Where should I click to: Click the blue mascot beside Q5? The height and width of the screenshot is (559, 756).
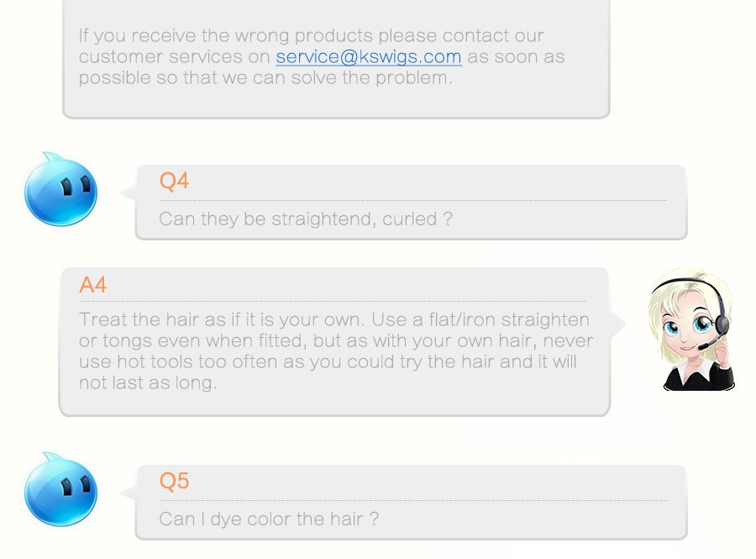[60, 488]
